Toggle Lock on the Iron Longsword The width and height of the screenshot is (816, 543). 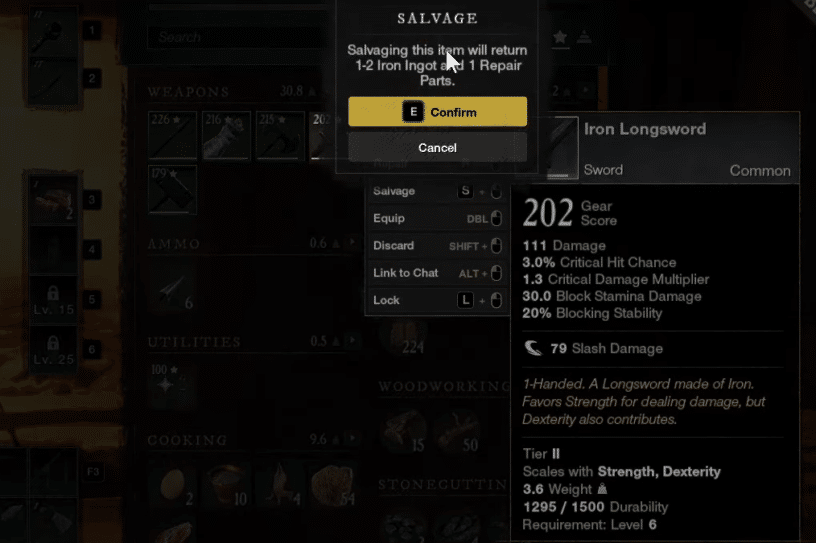click(x=437, y=300)
